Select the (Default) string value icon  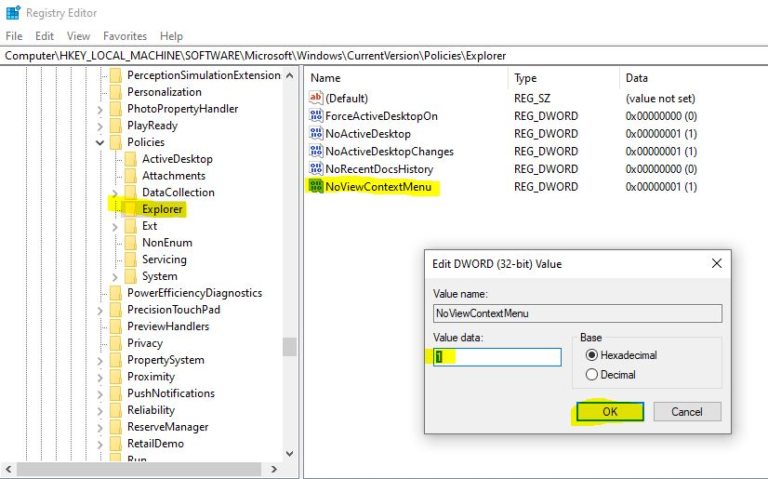[317, 98]
